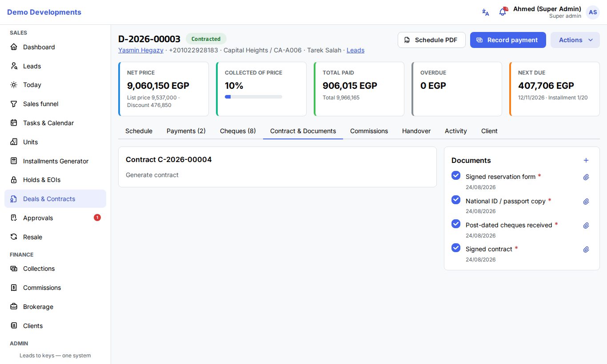Click the AS user avatar
The height and width of the screenshot is (364, 607).
[593, 12]
